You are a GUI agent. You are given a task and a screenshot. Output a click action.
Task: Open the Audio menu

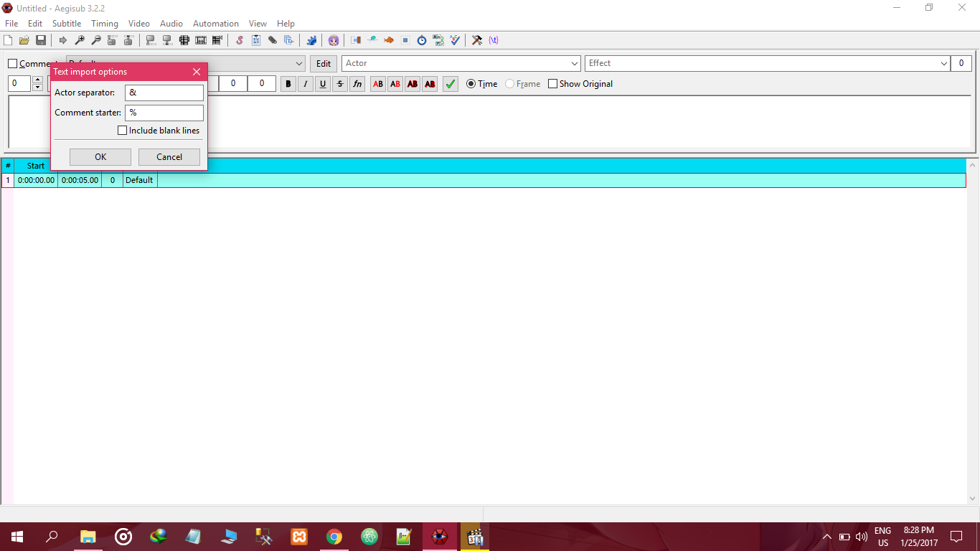(x=171, y=24)
